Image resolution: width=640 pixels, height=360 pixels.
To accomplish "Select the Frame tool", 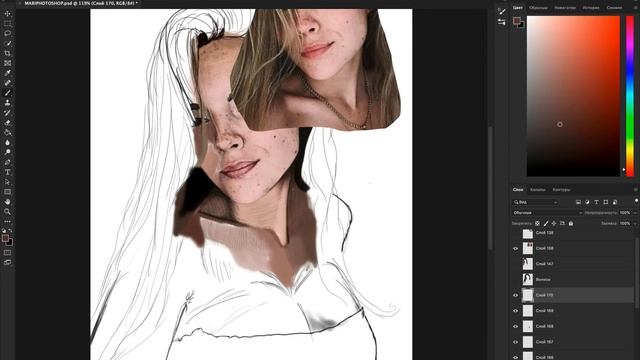I will coord(7,63).
